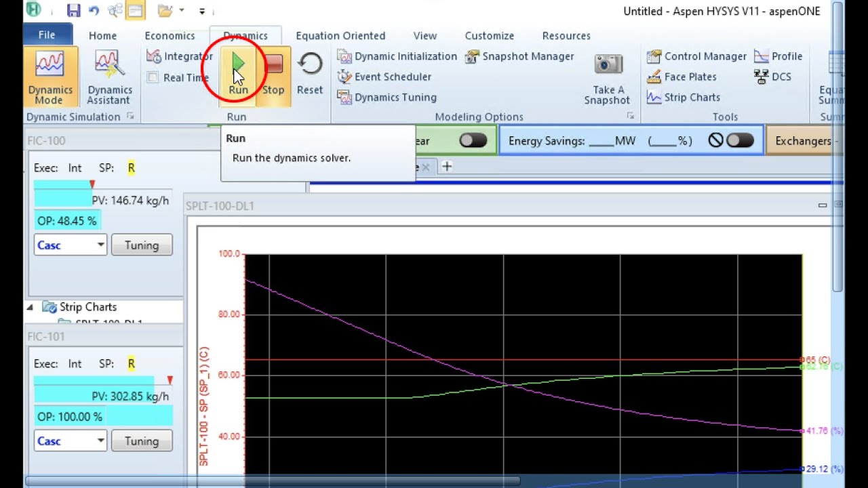The height and width of the screenshot is (488, 868).
Task: Click the FIC-100 setpoint bar
Action: (x=103, y=184)
